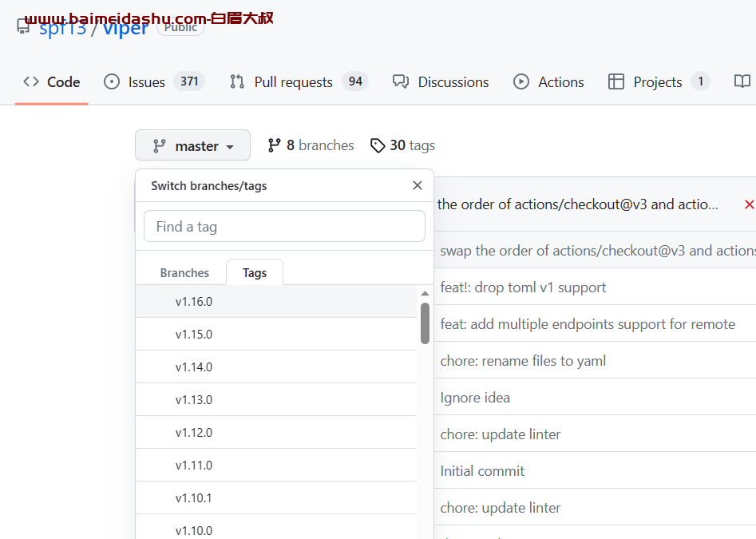Click the Actions play icon
This screenshot has width=756, height=539.
tap(521, 81)
